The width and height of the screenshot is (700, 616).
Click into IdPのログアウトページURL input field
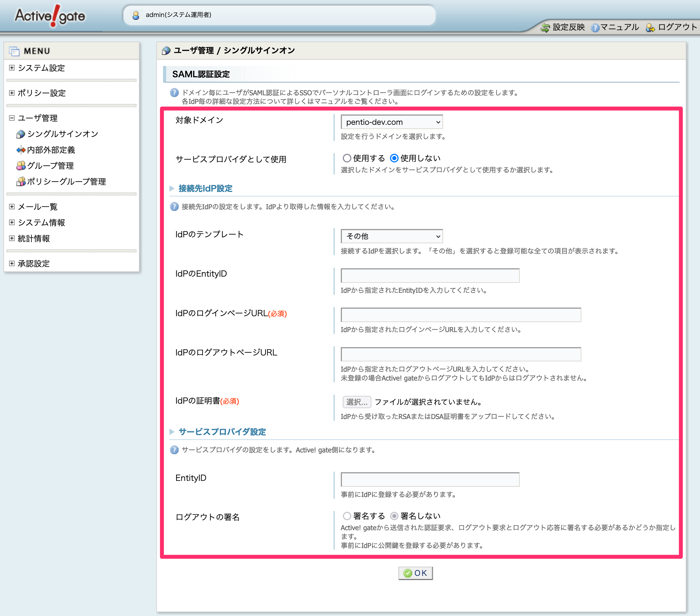[x=461, y=354]
